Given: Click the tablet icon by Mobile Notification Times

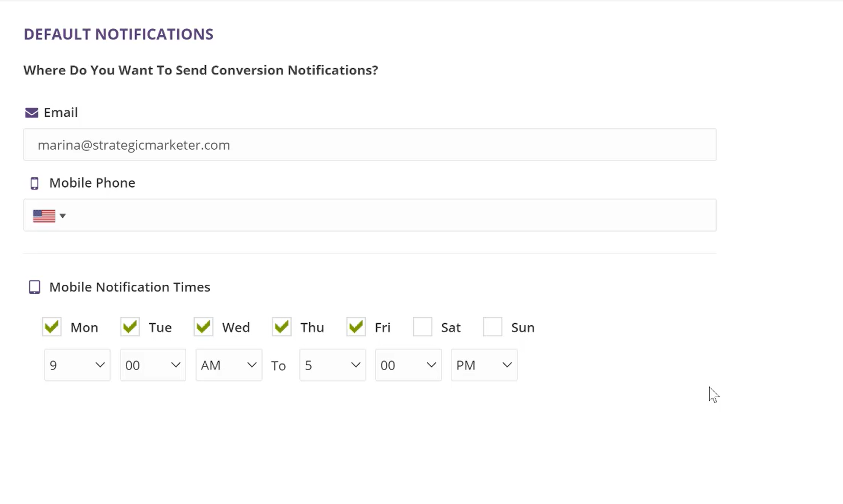Looking at the screenshot, I should click(x=35, y=287).
